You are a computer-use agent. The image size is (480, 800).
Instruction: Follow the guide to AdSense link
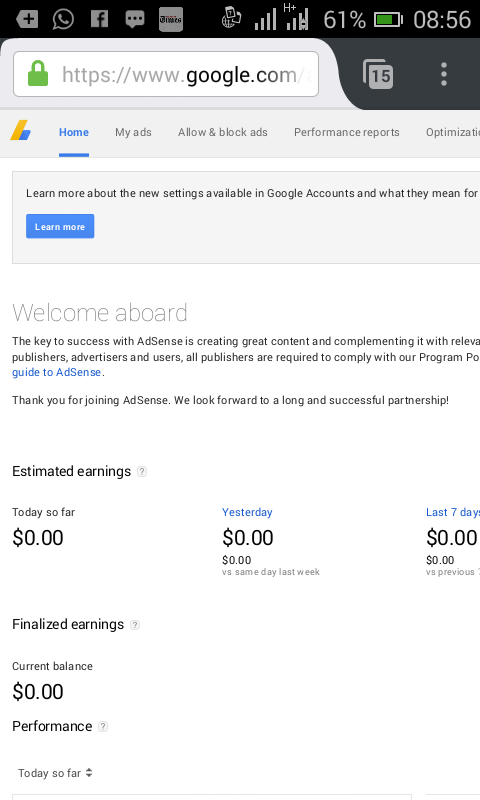[x=57, y=372]
